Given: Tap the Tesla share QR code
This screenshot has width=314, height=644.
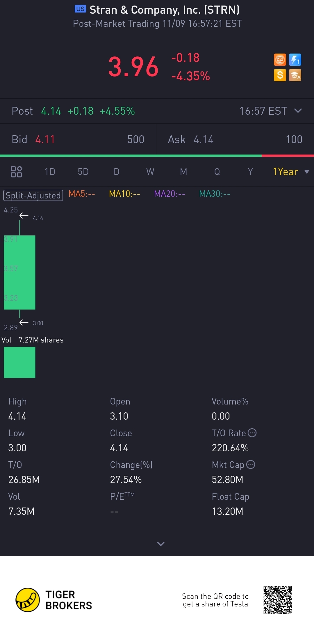Looking at the screenshot, I should click(277, 600).
